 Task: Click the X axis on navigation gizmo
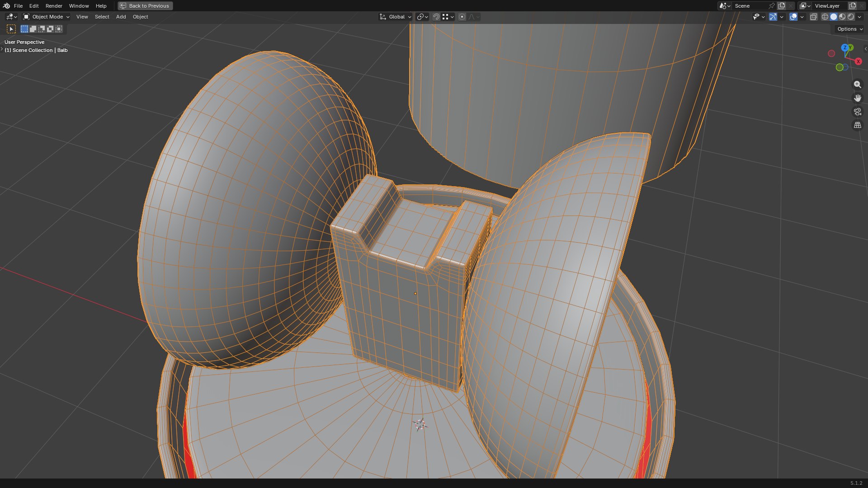[x=858, y=61]
